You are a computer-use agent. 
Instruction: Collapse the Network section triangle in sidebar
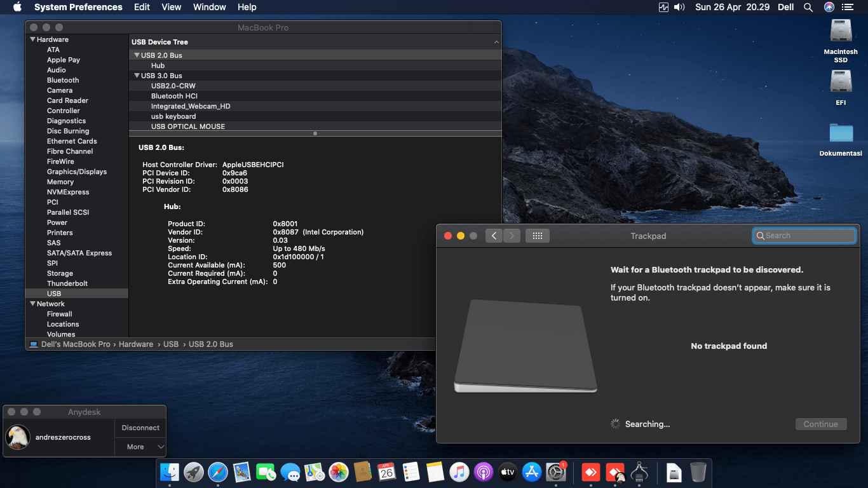coord(33,304)
